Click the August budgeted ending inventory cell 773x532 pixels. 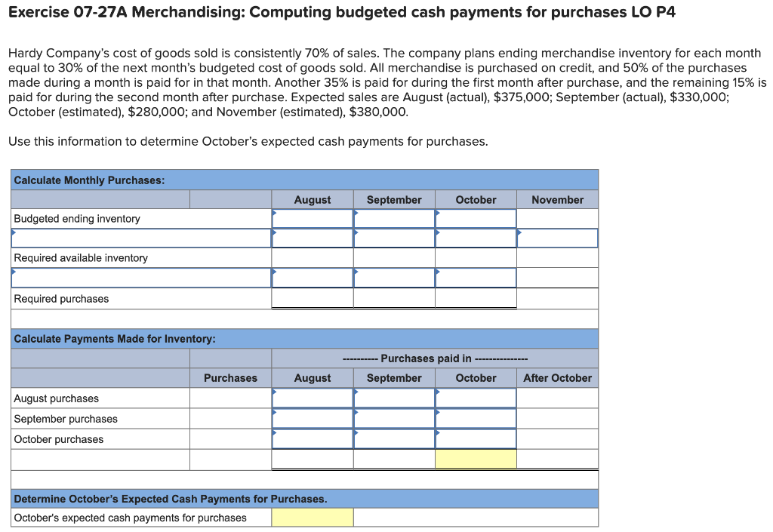(312, 218)
